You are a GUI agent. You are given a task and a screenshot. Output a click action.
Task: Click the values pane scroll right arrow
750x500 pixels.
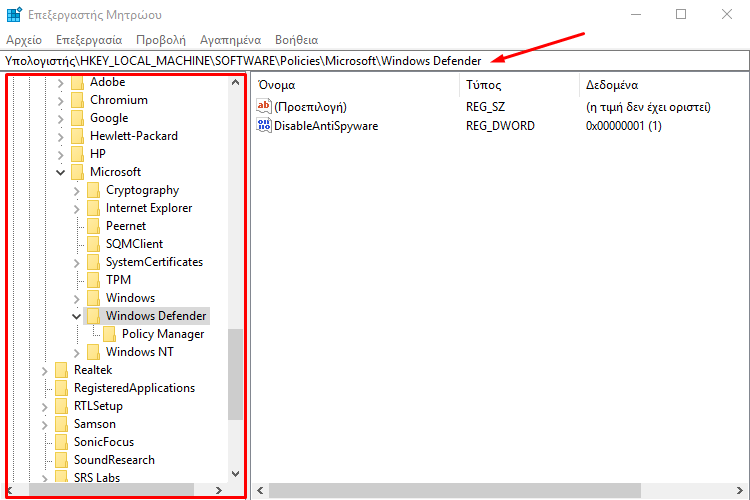[740, 490]
